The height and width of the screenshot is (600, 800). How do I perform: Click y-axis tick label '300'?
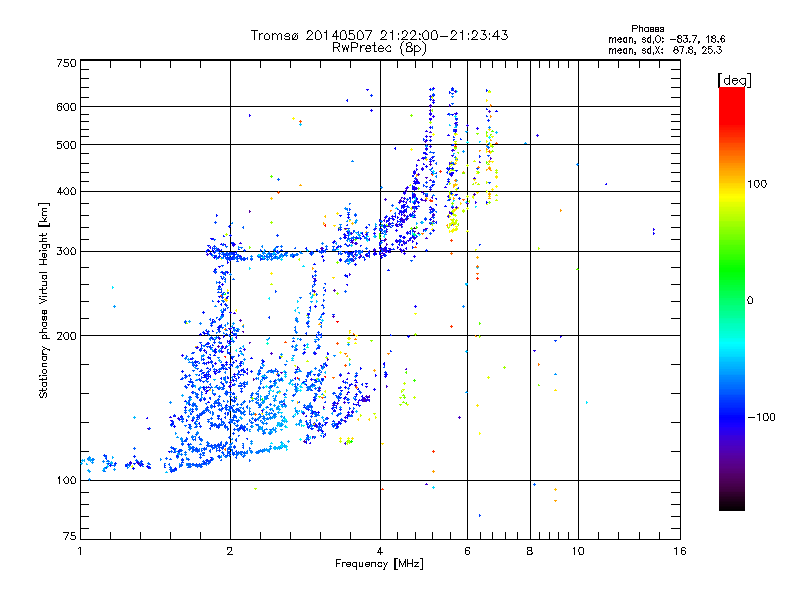pyautogui.click(x=66, y=252)
